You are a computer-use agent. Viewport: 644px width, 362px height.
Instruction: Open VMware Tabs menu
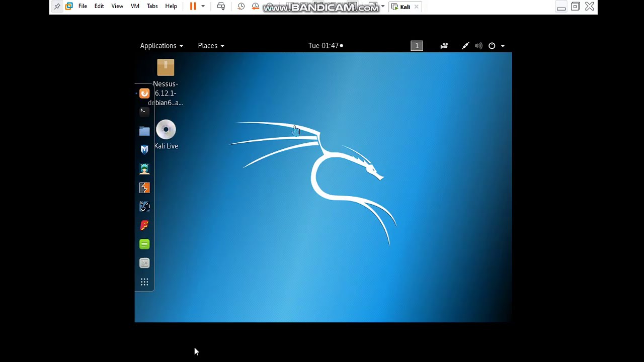pyautogui.click(x=152, y=7)
